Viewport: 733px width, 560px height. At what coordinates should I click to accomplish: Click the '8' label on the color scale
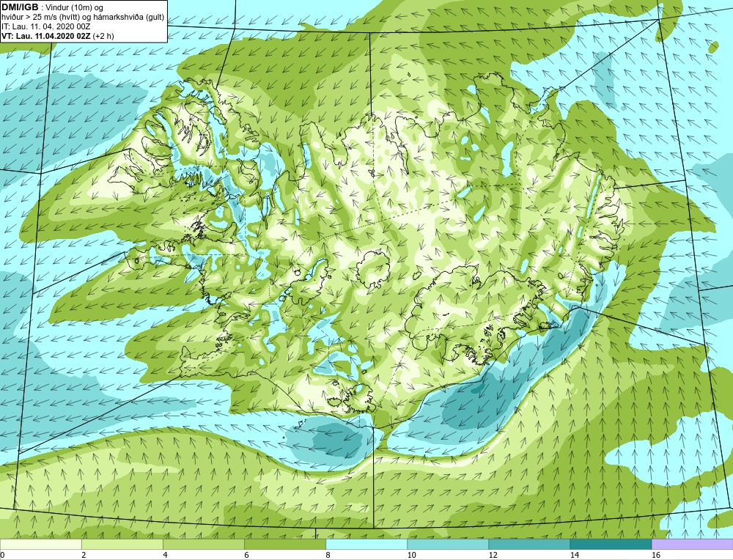tap(328, 555)
